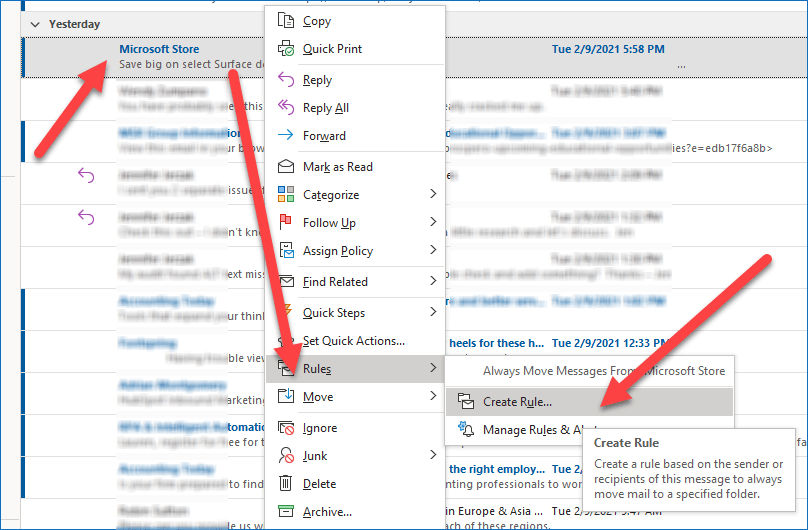Screen dimensions: 808x530
Task: Choose Create Rule... in submenu
Action: click(590, 402)
